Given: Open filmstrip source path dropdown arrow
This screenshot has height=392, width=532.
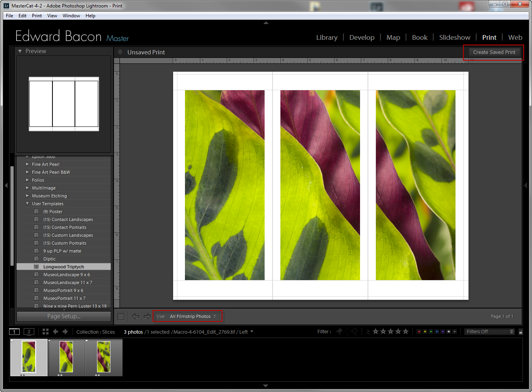Looking at the screenshot, I should point(252,332).
